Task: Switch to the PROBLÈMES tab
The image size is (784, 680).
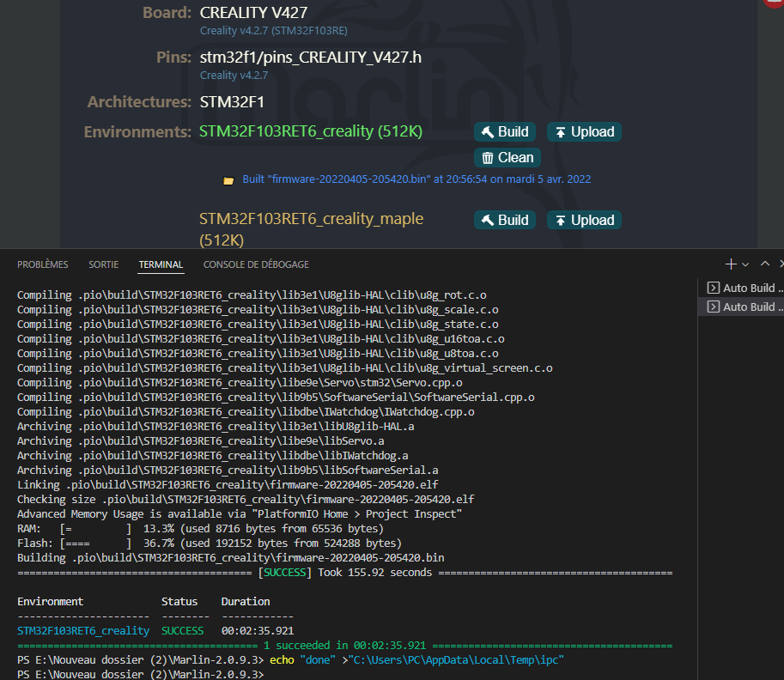Action: pos(42,264)
